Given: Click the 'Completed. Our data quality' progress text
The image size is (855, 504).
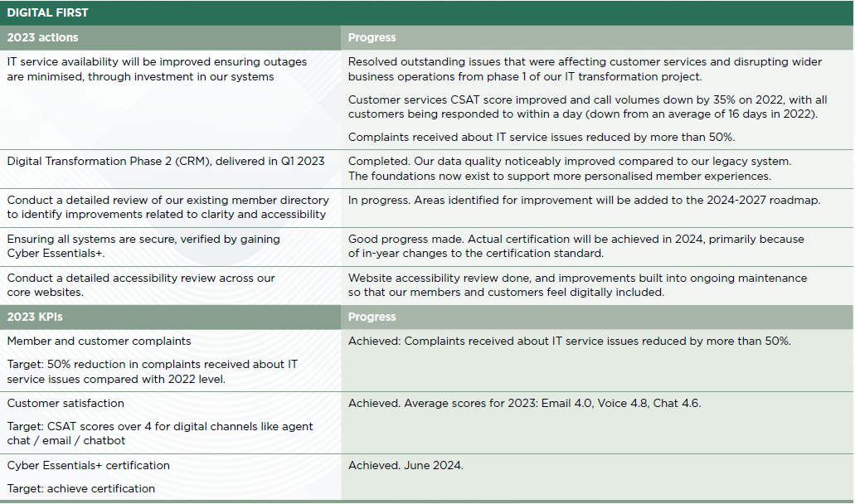Looking at the screenshot, I should [x=570, y=168].
